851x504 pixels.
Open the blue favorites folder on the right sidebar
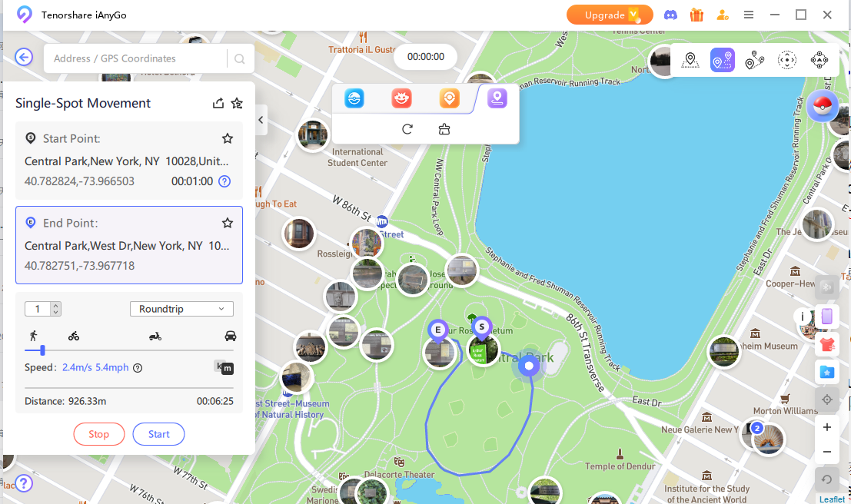(827, 372)
